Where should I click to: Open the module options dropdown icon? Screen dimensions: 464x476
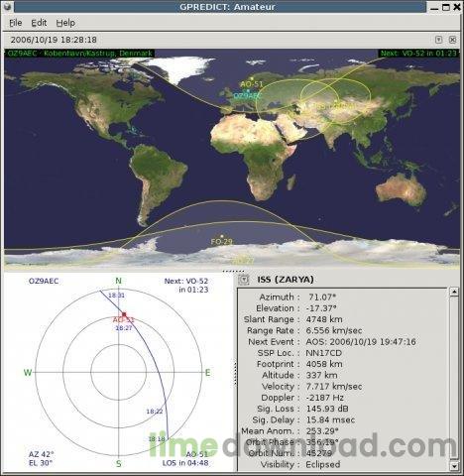[x=438, y=40]
